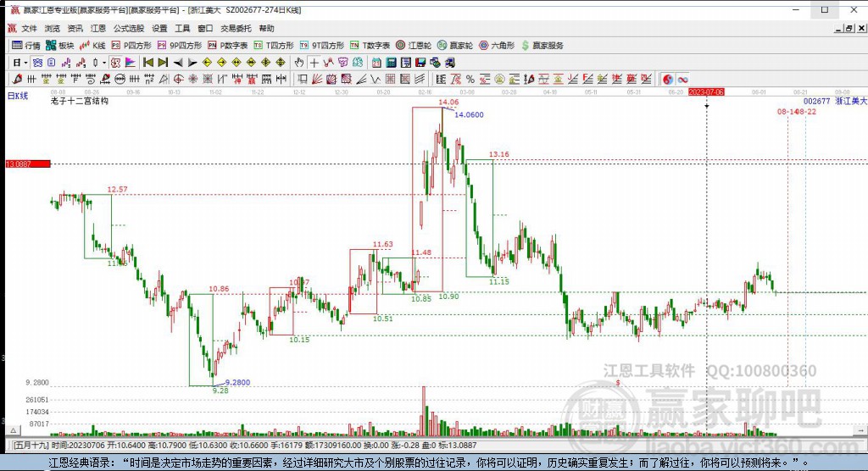
Task: Open the 设置 menu
Action: pos(159,28)
